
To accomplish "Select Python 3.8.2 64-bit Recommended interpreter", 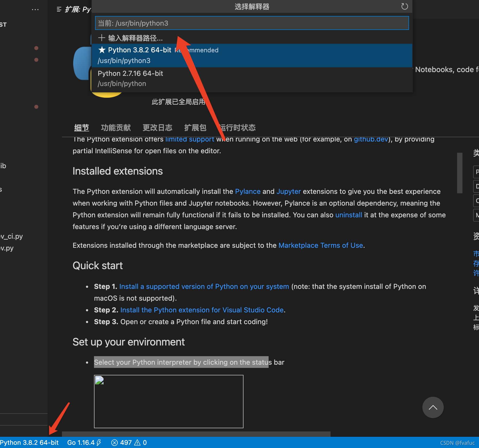I will point(252,55).
